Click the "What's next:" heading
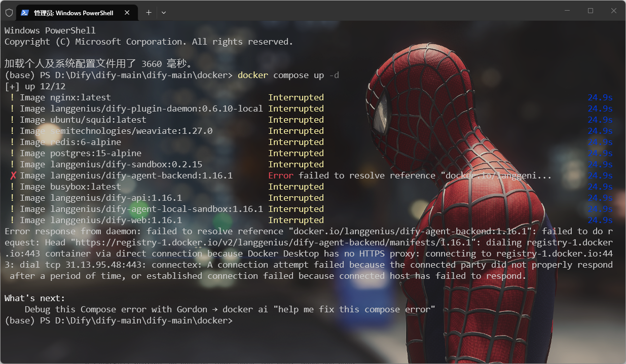626x364 pixels. (35, 298)
